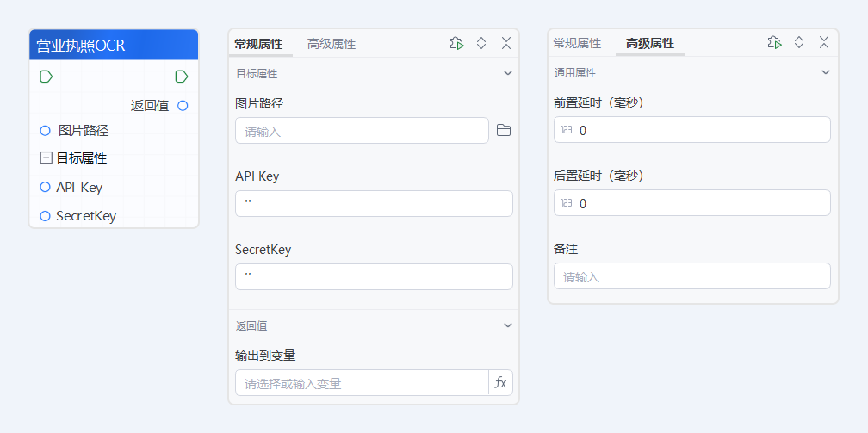
Task: Collapse 目标属性 group on the node
Action: (46, 158)
